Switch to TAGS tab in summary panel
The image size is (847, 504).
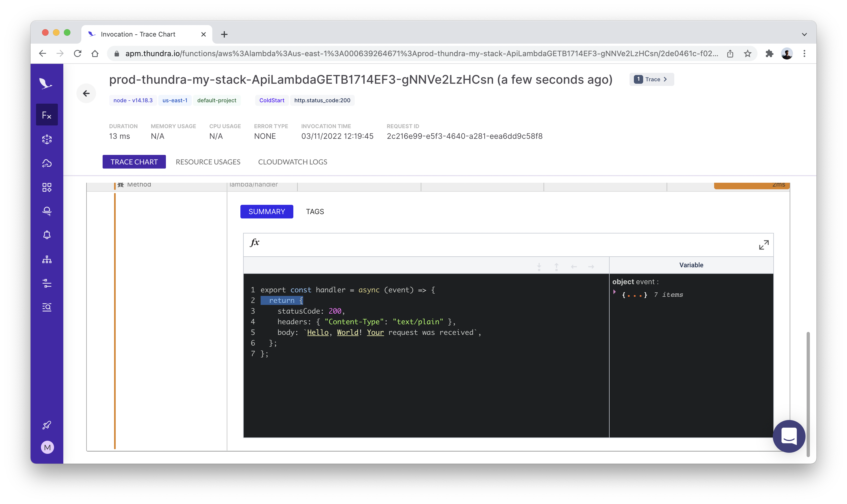tap(315, 211)
